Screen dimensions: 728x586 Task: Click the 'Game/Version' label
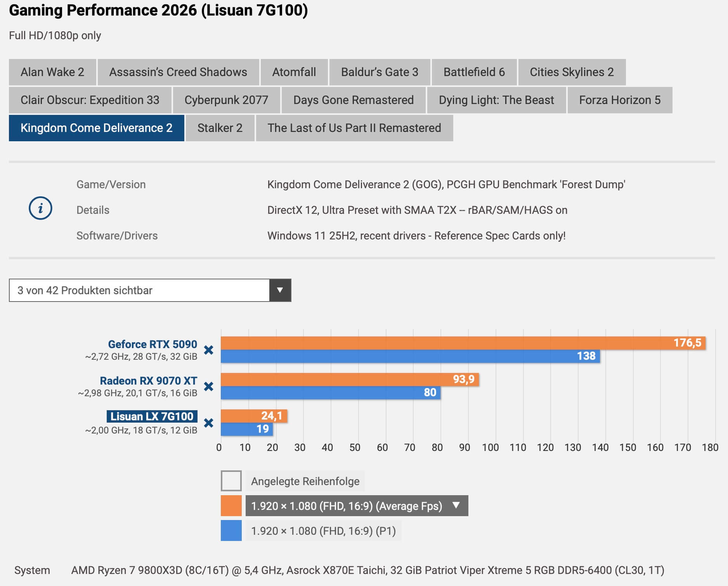pyautogui.click(x=111, y=184)
